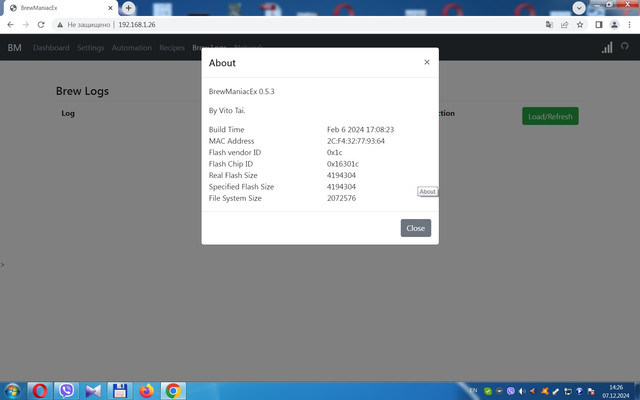This screenshot has width=640, height=400.
Task: Click the white speaker volume tray icon
Action: pos(522,391)
